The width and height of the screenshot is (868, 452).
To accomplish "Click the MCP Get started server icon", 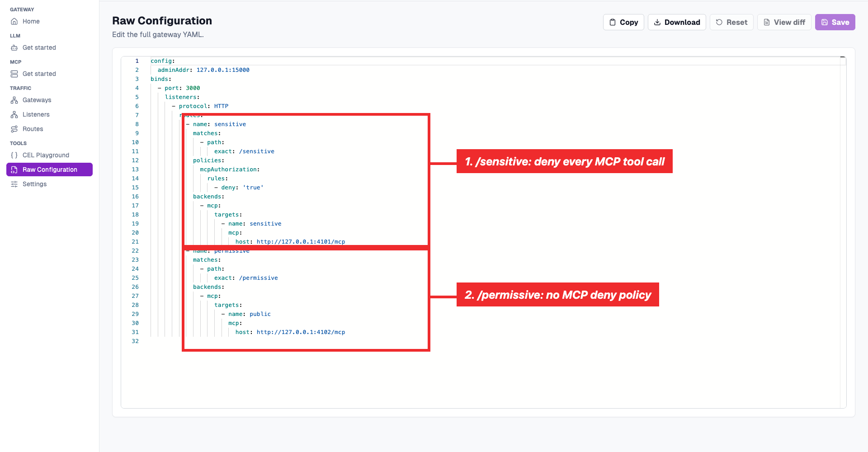I will [14, 74].
